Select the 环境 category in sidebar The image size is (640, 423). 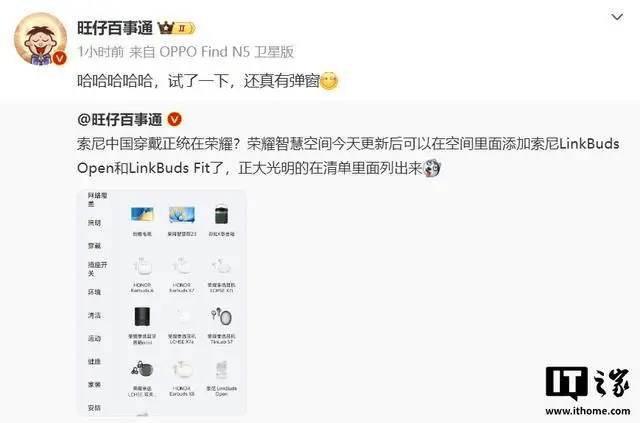tap(94, 292)
